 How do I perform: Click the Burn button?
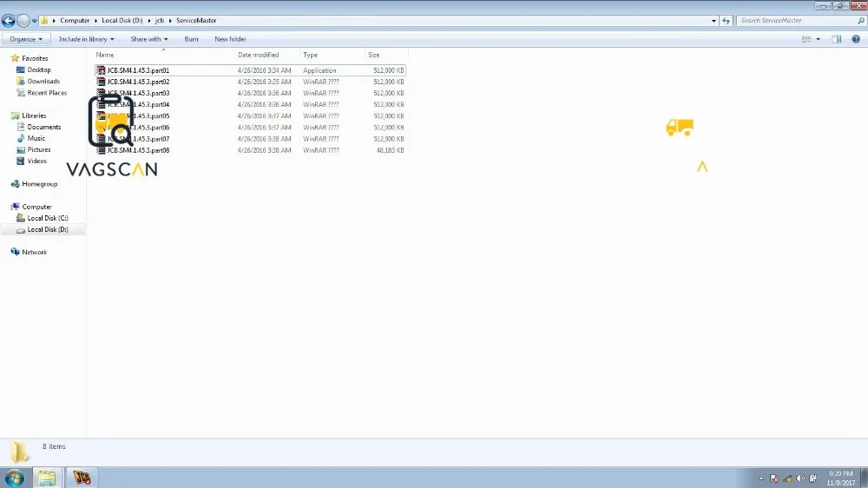pyautogui.click(x=191, y=39)
